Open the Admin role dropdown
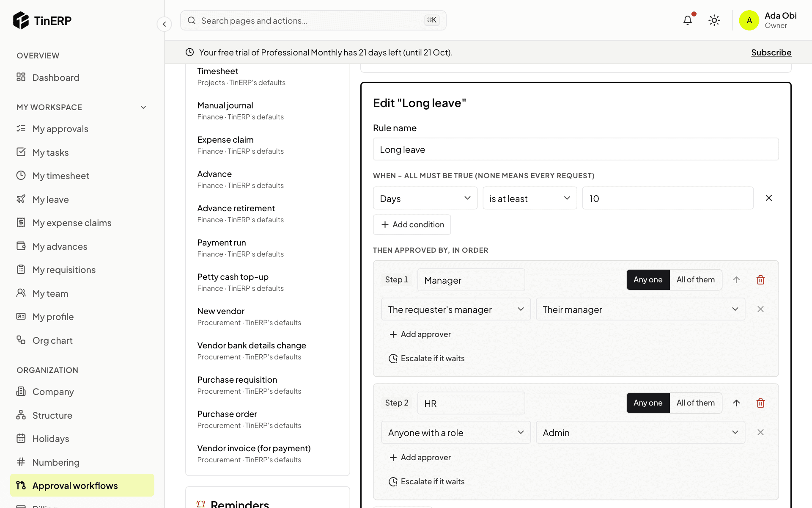The width and height of the screenshot is (812, 508). tap(640, 432)
